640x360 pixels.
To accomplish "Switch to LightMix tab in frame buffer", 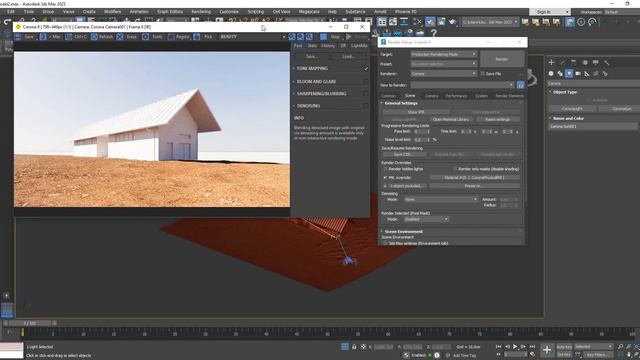I will (x=359, y=46).
